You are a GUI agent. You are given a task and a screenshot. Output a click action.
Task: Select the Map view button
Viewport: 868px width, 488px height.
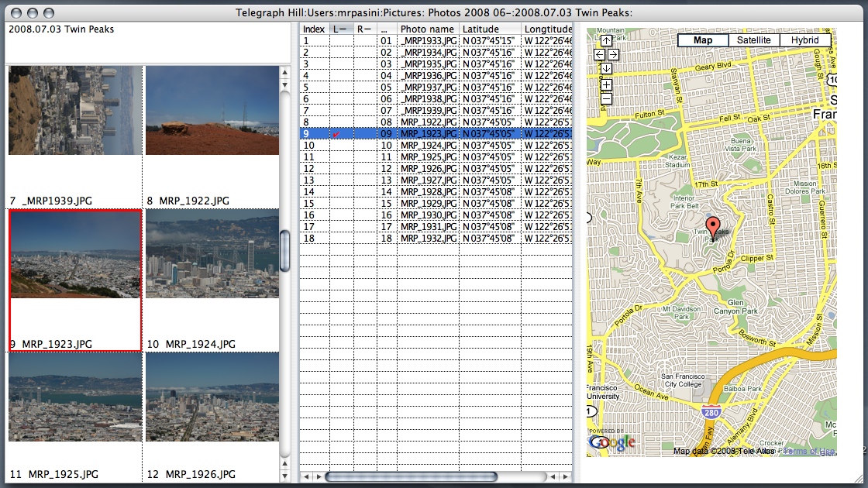(703, 40)
